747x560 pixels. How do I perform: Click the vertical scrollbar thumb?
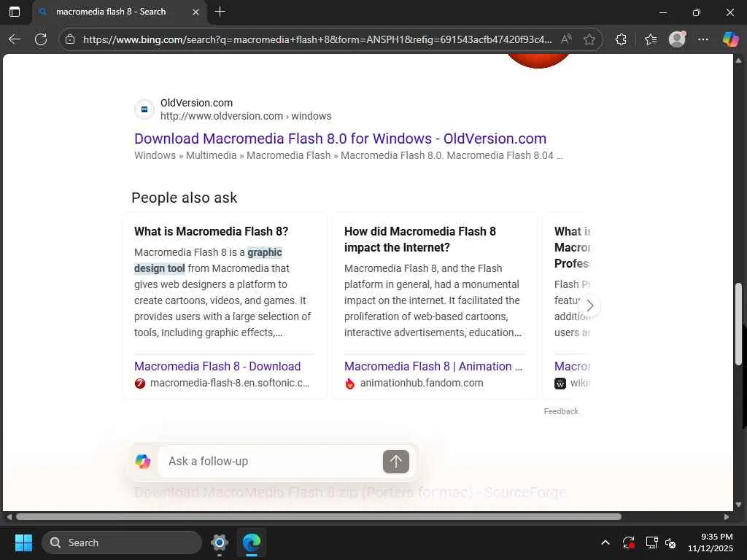click(738, 324)
